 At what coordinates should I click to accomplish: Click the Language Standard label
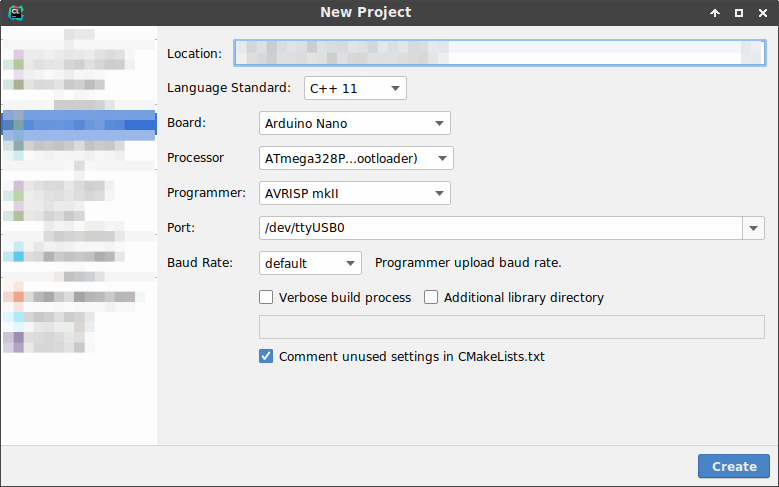(x=229, y=88)
